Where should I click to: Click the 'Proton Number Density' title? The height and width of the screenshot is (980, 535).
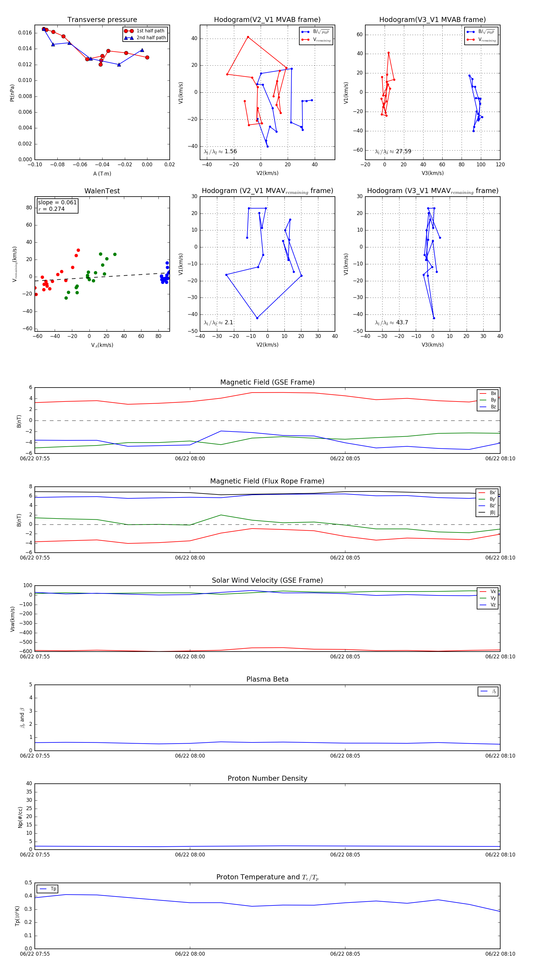[267, 778]
